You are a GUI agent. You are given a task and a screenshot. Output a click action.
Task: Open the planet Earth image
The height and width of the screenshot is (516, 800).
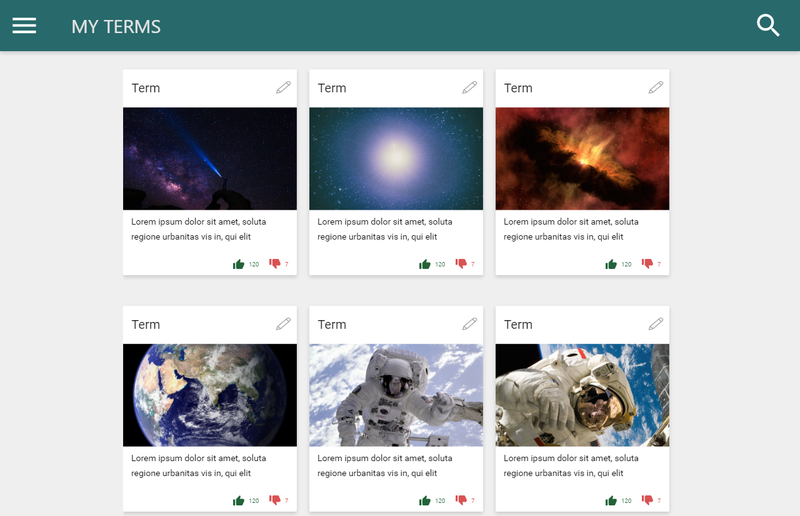210,395
